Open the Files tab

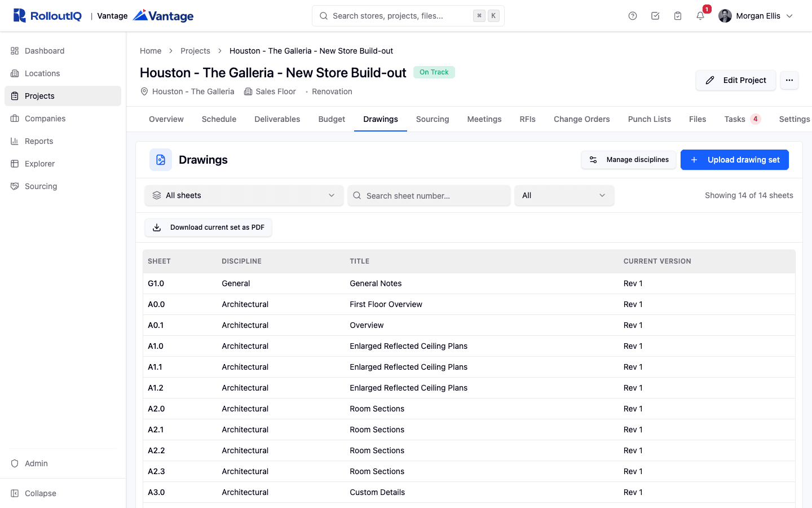coord(698,119)
